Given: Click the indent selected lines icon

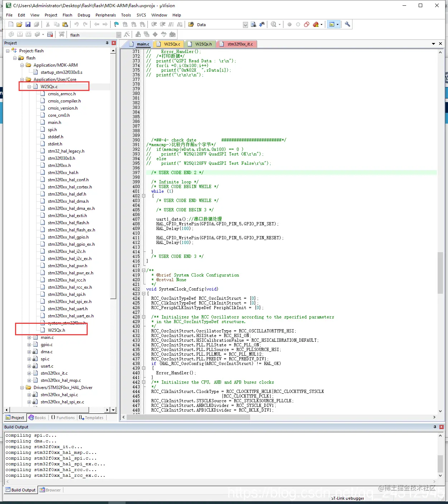Looking at the screenshot, I should pos(154,24).
